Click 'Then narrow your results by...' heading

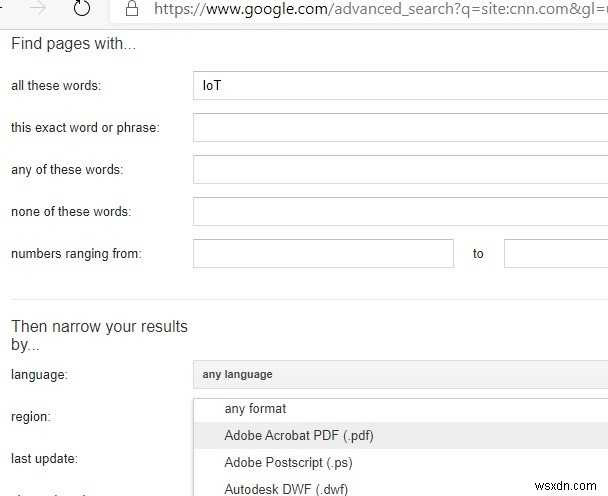pos(99,335)
